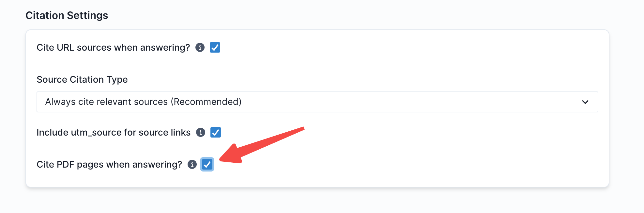Click info icon beside Cite URL sources
The height and width of the screenshot is (213, 644).
200,48
